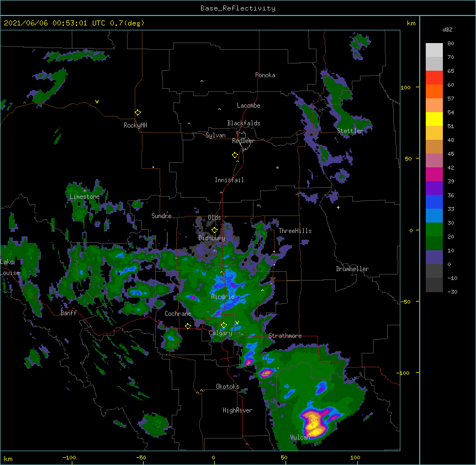The width and height of the screenshot is (476, 465).
Task: Click the yellow diamond marker beside Cochrane
Action: [x=188, y=326]
